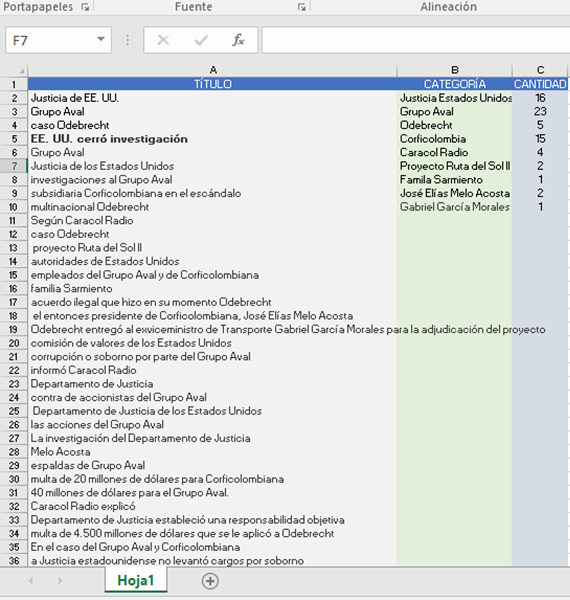Image resolution: width=570 pixels, height=600 pixels.
Task: Select column C header
Action: coord(540,70)
